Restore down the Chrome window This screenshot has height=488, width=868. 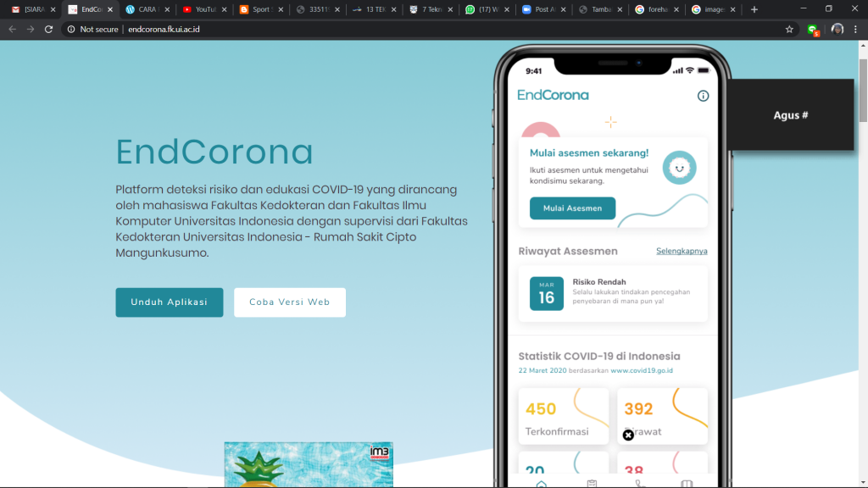point(829,8)
